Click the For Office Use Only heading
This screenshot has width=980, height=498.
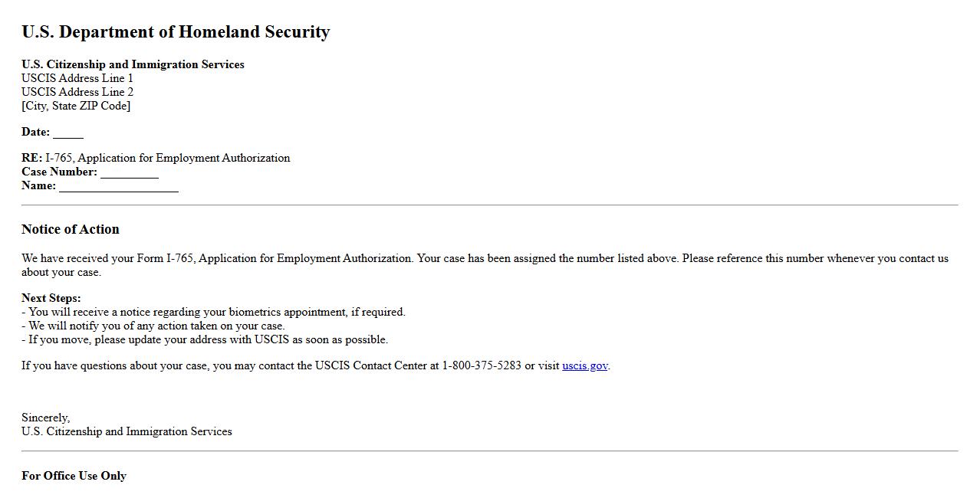(74, 476)
